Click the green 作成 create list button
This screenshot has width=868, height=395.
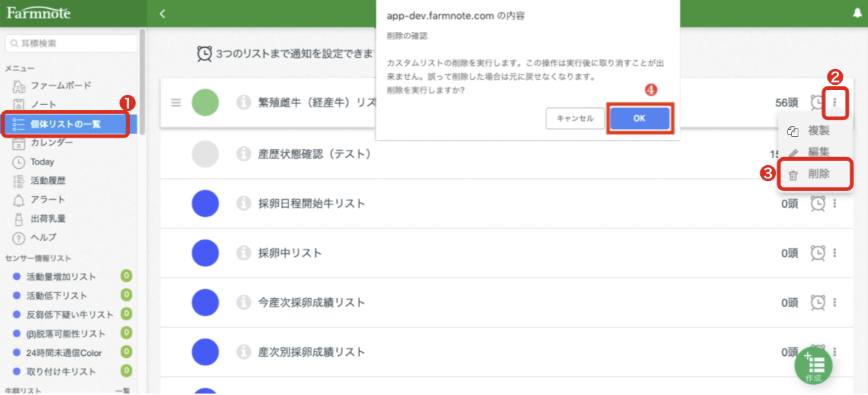814,366
